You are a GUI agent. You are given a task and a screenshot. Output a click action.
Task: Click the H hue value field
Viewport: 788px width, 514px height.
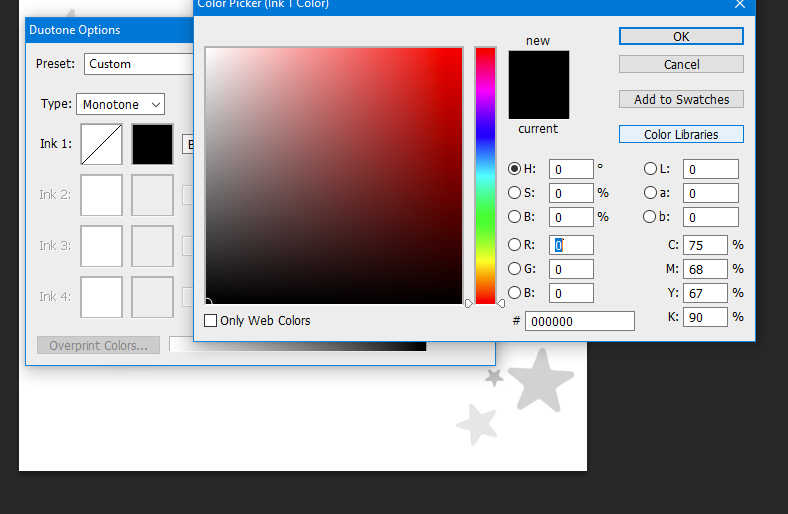click(x=571, y=169)
